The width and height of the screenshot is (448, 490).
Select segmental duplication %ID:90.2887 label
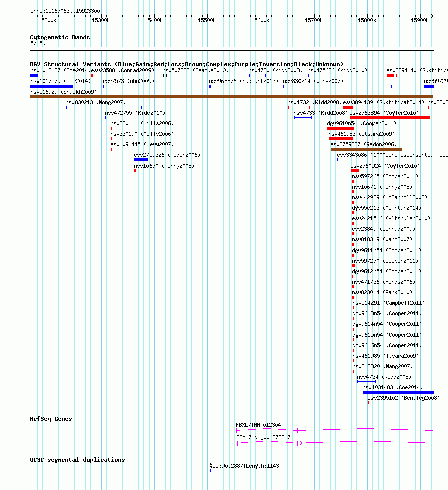tap(244, 466)
